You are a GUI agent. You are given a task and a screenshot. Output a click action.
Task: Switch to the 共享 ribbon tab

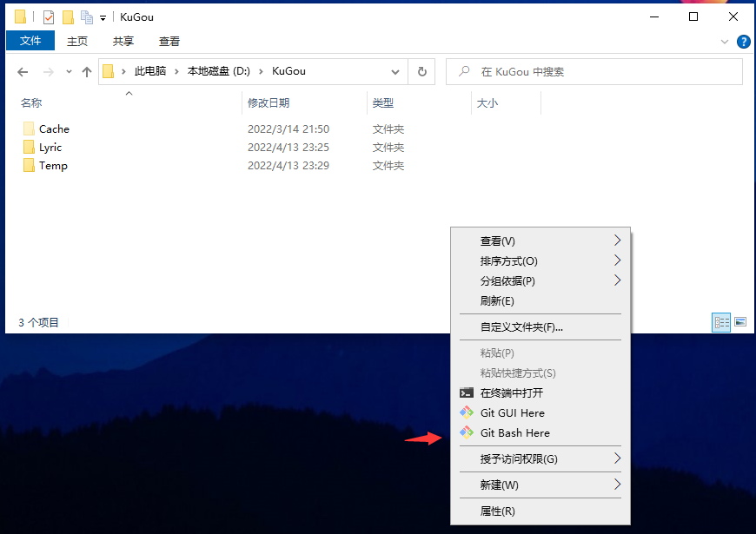tap(123, 42)
